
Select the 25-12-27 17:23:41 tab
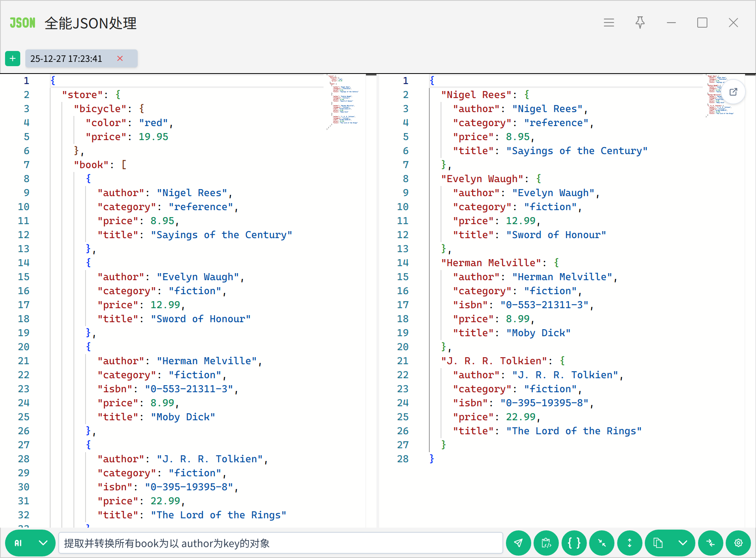(66, 59)
